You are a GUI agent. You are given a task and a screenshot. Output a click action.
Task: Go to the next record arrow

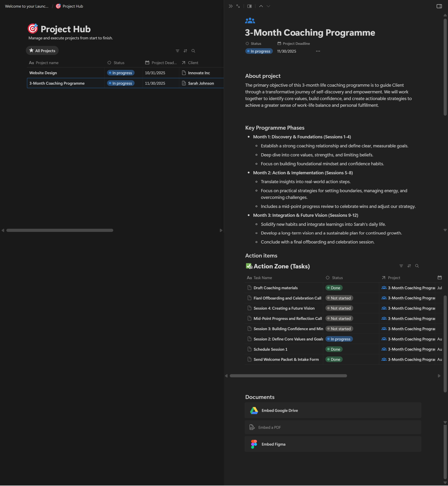(268, 6)
